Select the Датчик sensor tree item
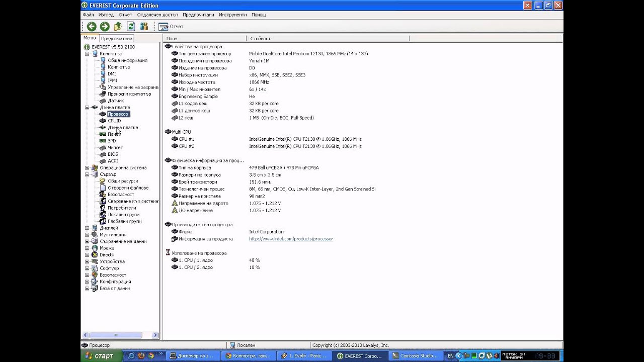The image size is (644, 362). [x=116, y=101]
